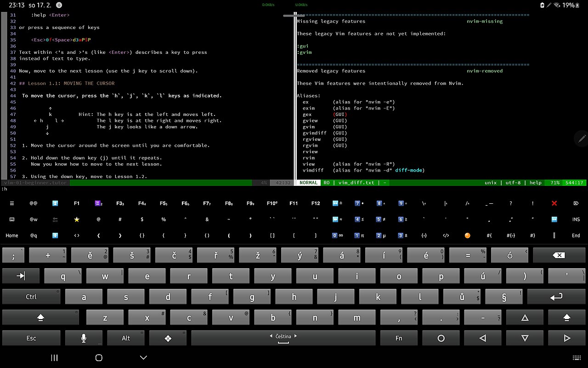The height and width of the screenshot is (368, 588).
Task: Tap the End key in the extra row
Action: 576,236
